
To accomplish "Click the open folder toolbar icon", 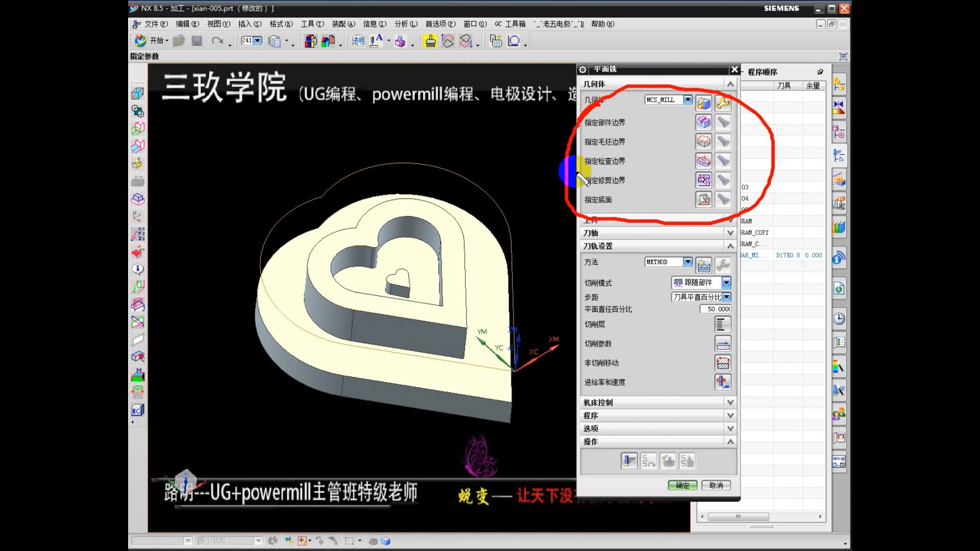I will [179, 41].
